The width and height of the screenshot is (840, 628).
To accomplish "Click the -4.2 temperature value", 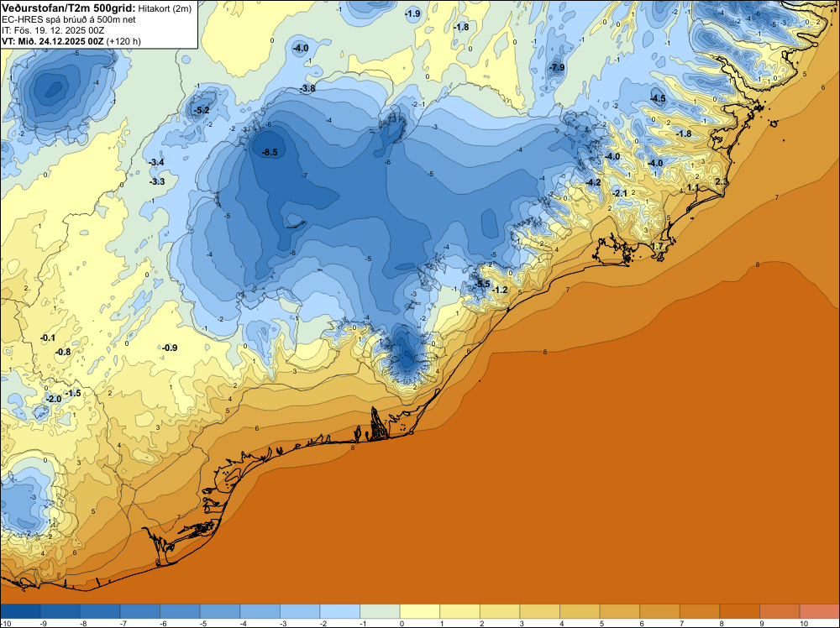I will click(x=593, y=182).
